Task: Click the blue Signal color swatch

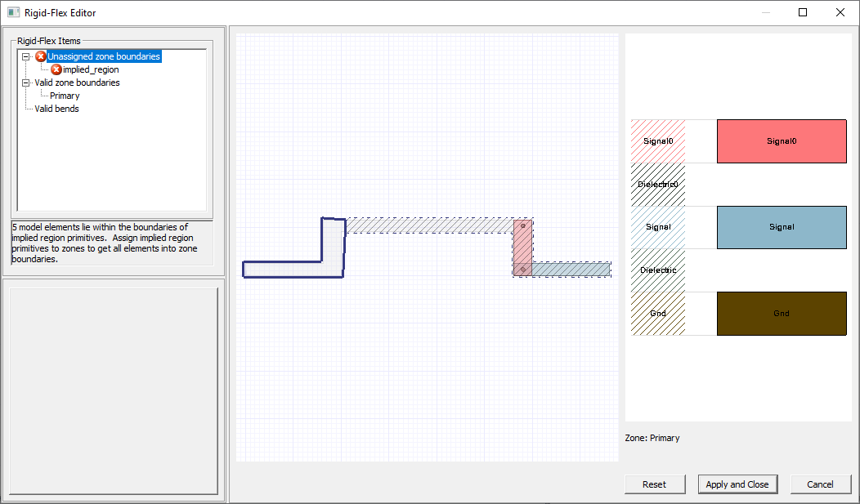Action: tap(782, 227)
